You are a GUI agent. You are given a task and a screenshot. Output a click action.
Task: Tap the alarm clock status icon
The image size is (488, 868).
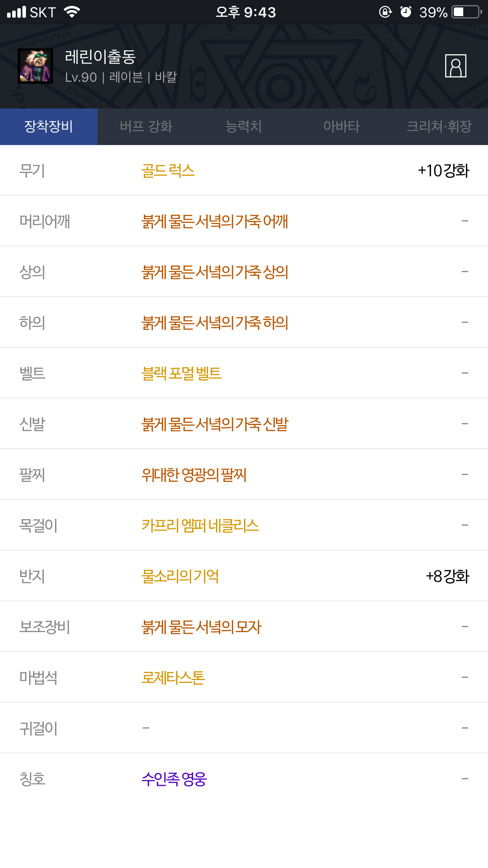[405, 12]
